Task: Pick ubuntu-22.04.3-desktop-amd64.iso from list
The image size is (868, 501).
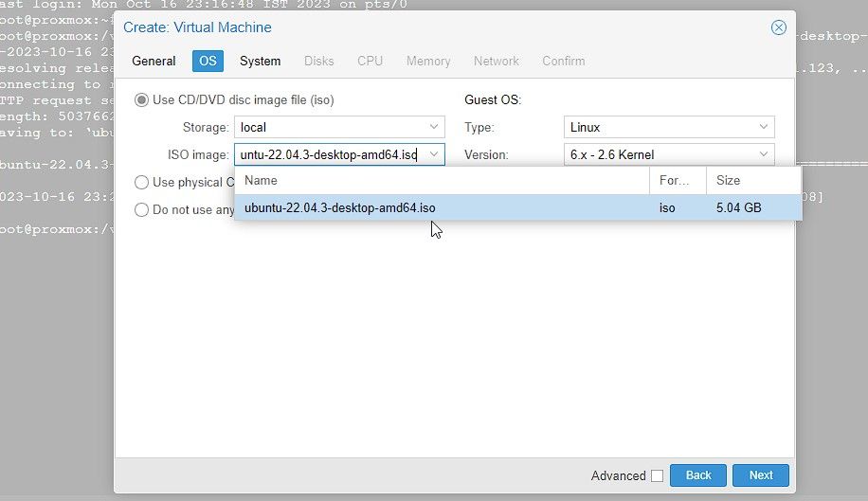Action: pos(340,207)
